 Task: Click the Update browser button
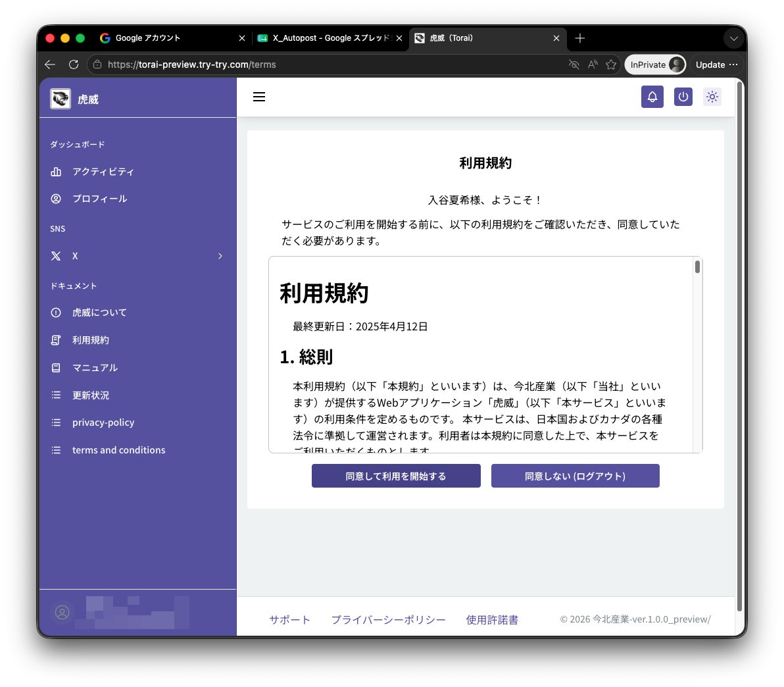coord(716,64)
